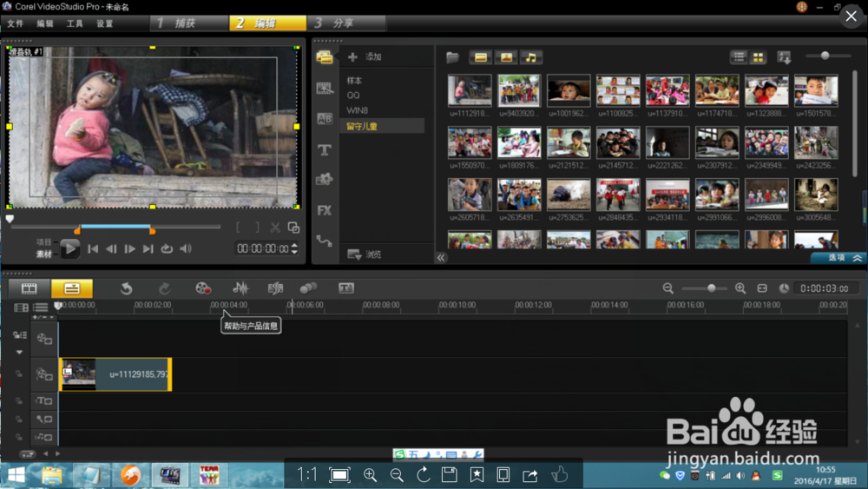The image size is (868, 489).
Task: Click the timecode stepper arrows
Action: (x=294, y=248)
